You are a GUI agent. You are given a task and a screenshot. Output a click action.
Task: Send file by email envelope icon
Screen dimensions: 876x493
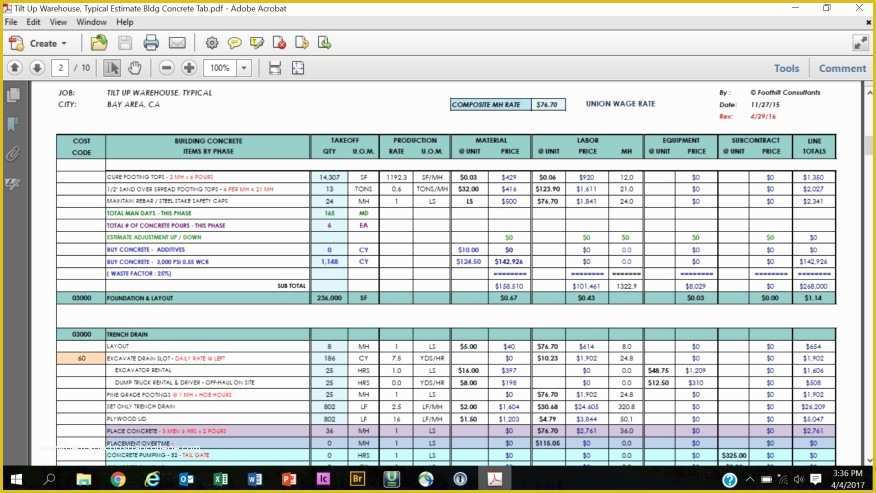(x=177, y=43)
